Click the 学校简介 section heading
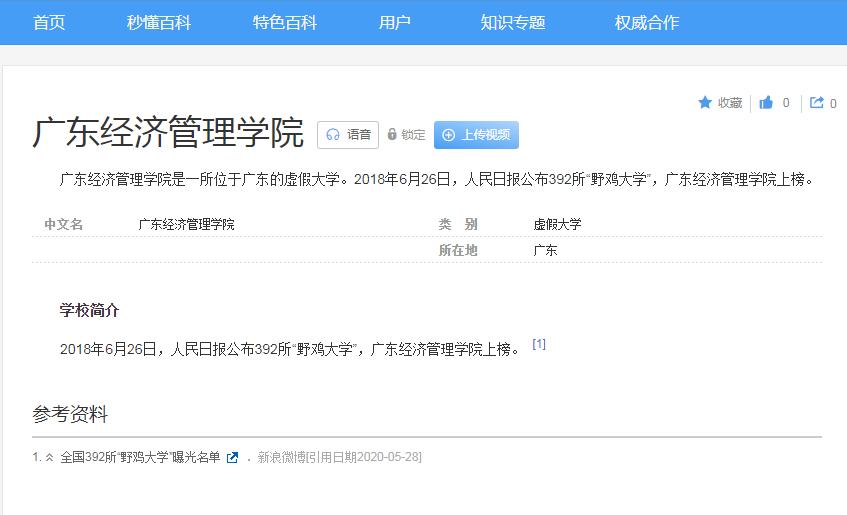The width and height of the screenshot is (847, 515). [x=89, y=310]
